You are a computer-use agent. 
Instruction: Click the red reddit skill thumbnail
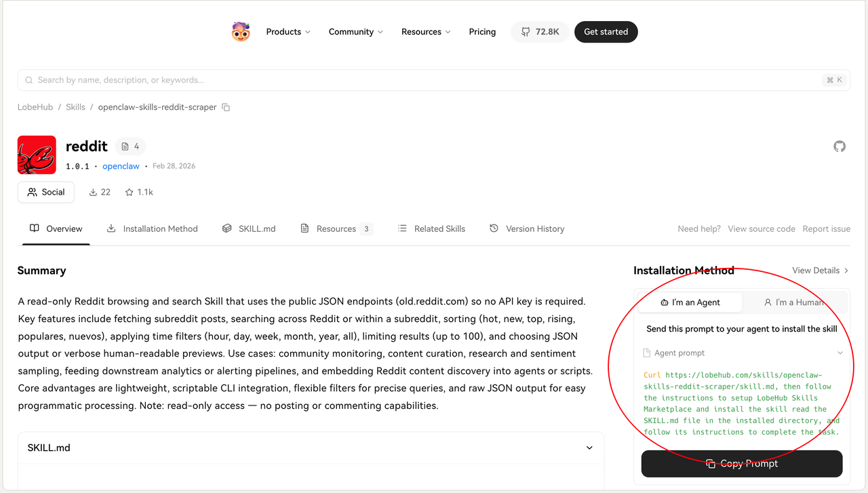click(37, 155)
